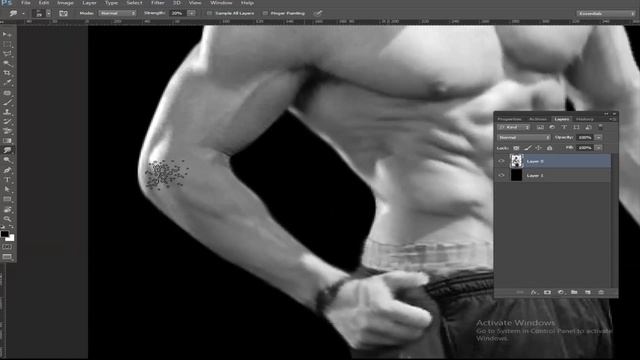Screen dimensions: 640x360
Task: Select the Clone Stamp tool
Action: 7,112
